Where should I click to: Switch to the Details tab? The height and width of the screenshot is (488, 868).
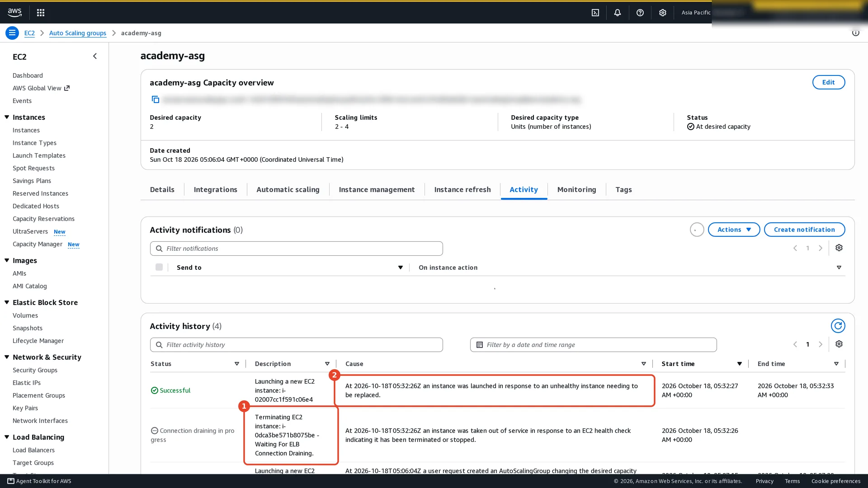point(162,190)
